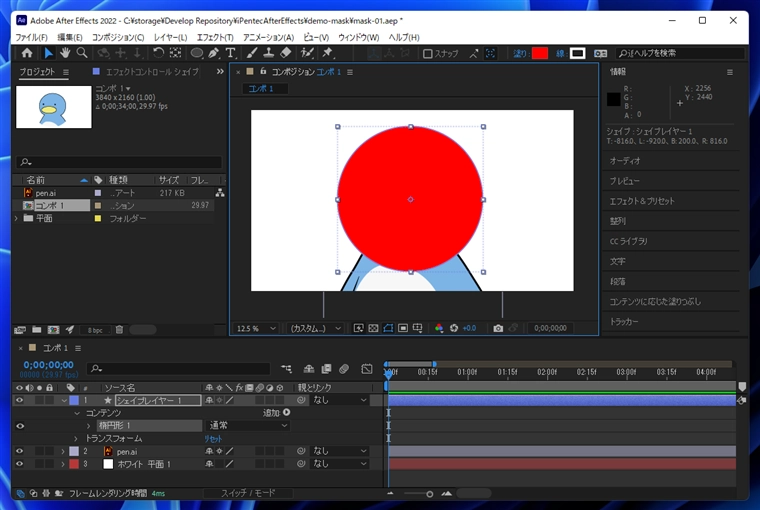Pick the Selection arrow tool
The height and width of the screenshot is (510, 760).
(x=47, y=53)
